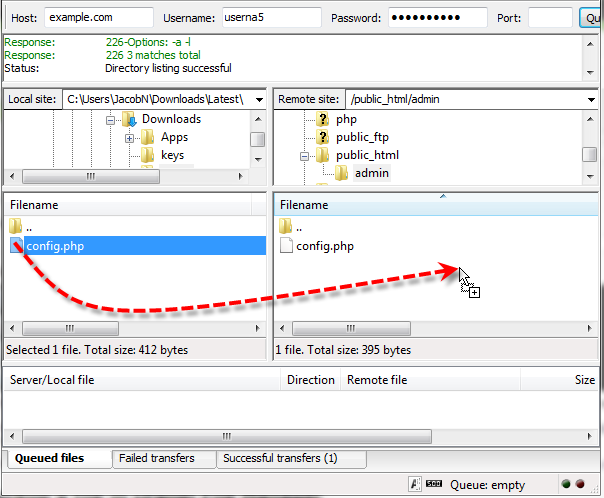Image resolution: width=604 pixels, height=498 pixels.
Task: Click 'Selected 1 file. Total size: 412 bytes'
Action: 97,350
